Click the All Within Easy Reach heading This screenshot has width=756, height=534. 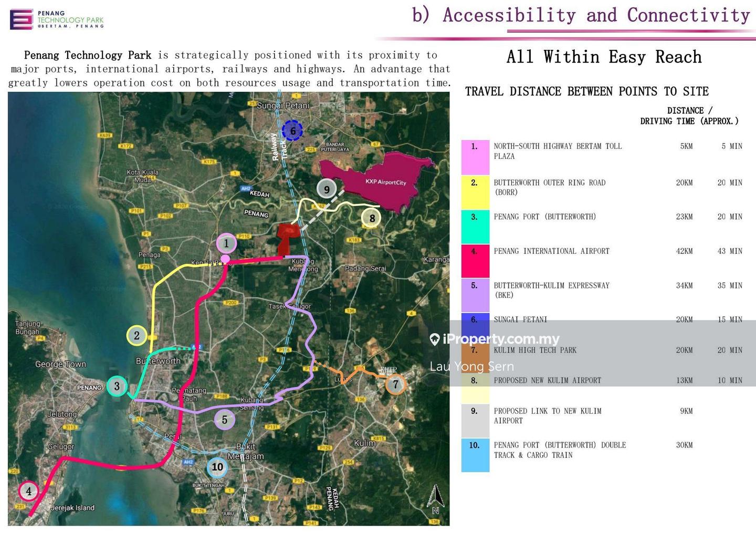pyautogui.click(x=604, y=57)
